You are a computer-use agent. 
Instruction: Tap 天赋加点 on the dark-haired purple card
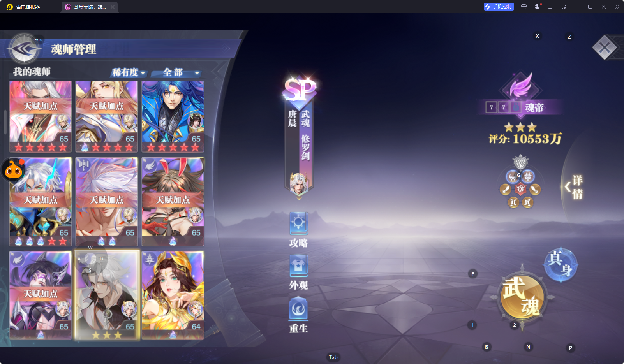41,294
